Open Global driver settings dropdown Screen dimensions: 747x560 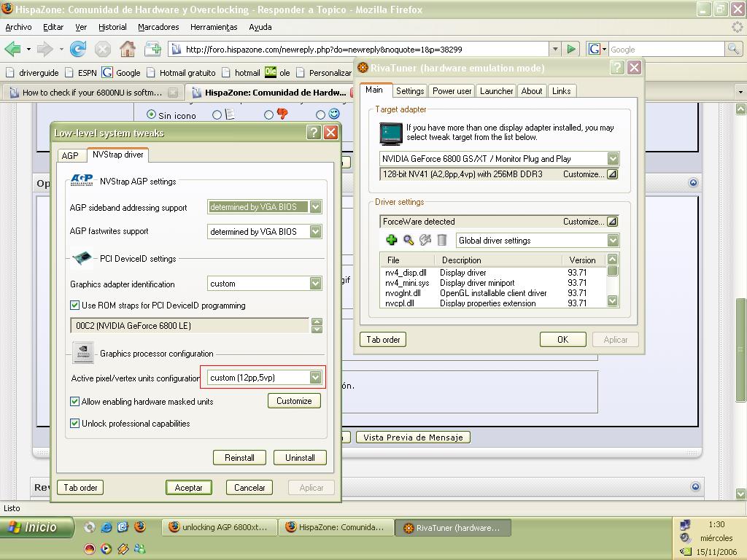tap(612, 241)
